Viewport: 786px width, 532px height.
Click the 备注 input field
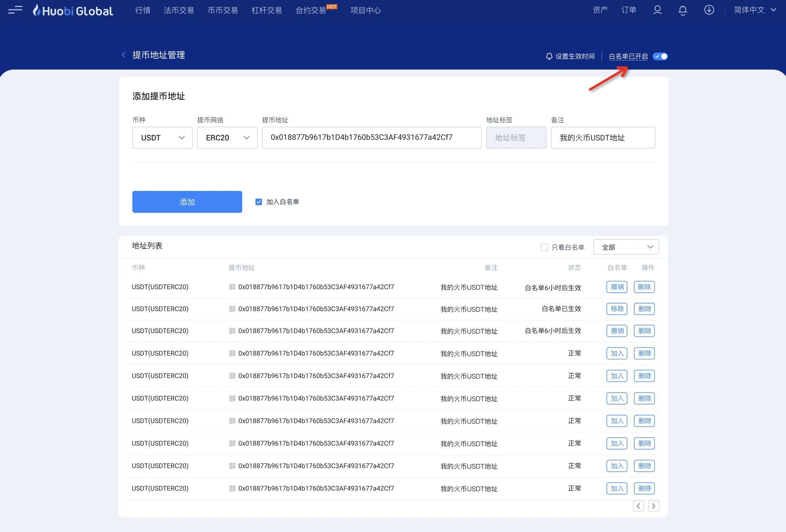tap(603, 138)
